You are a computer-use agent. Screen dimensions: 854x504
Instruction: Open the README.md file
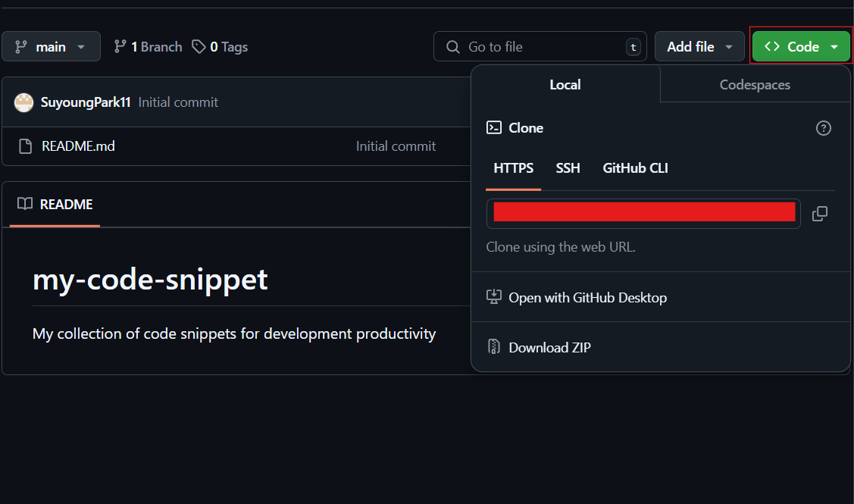[79, 146]
